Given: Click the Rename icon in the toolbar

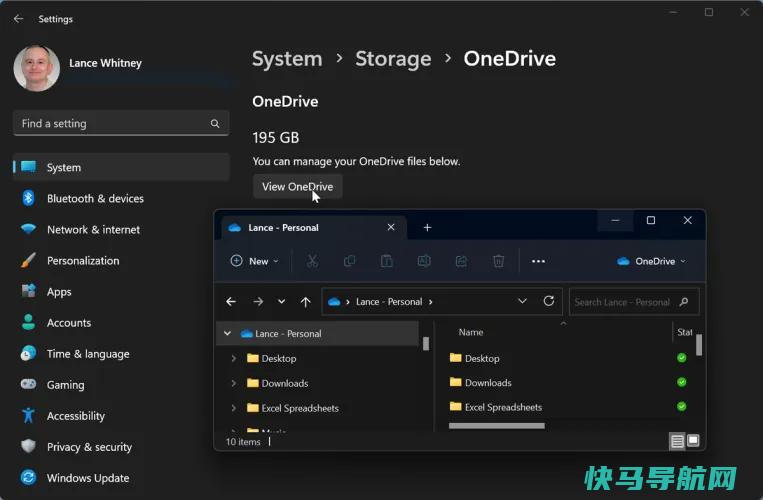Looking at the screenshot, I should coord(424,261).
